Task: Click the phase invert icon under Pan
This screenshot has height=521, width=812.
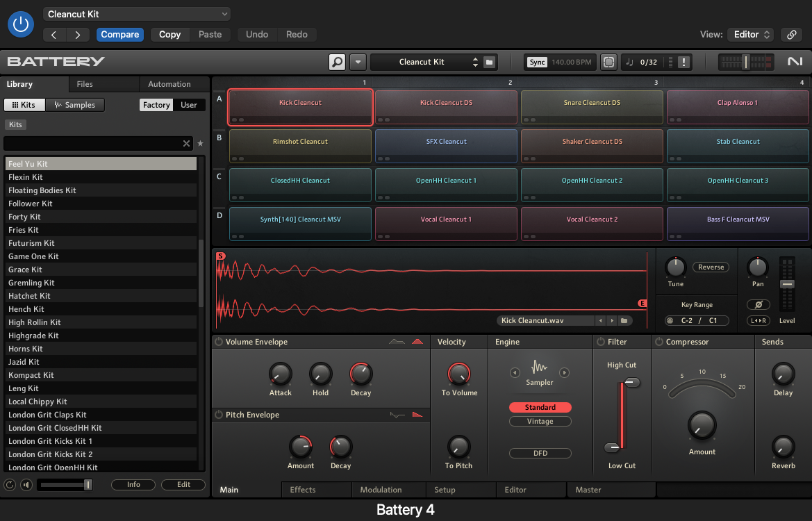Action: point(758,305)
